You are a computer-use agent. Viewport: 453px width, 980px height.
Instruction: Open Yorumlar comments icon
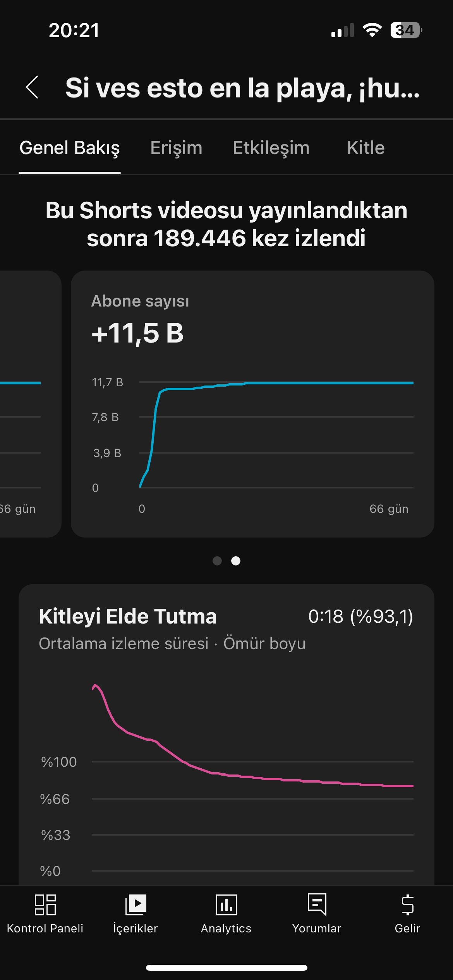(x=317, y=905)
